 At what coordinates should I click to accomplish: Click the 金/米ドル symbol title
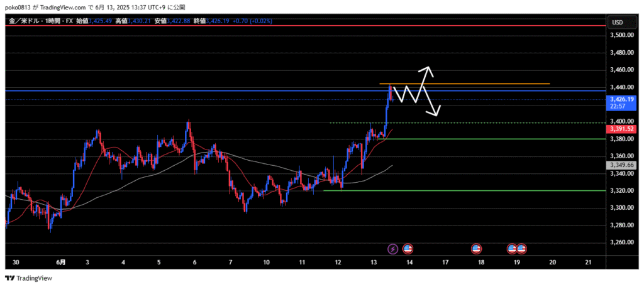click(x=24, y=21)
